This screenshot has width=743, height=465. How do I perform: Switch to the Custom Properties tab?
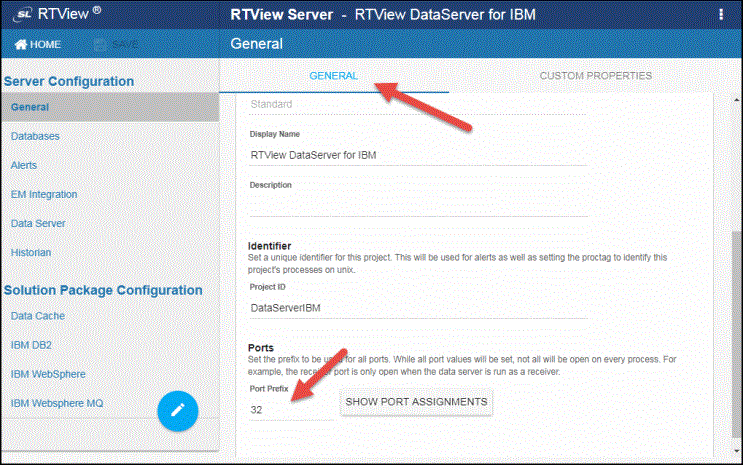pyautogui.click(x=595, y=76)
